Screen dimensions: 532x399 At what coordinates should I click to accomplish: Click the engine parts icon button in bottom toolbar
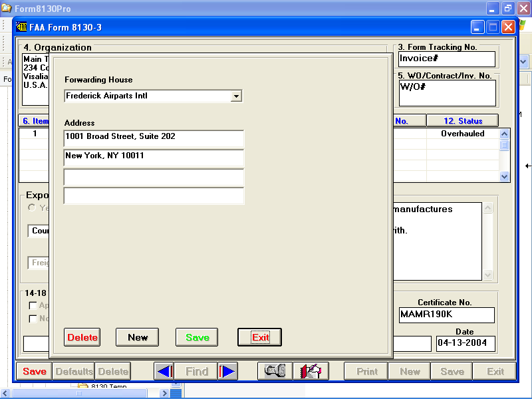pos(275,372)
